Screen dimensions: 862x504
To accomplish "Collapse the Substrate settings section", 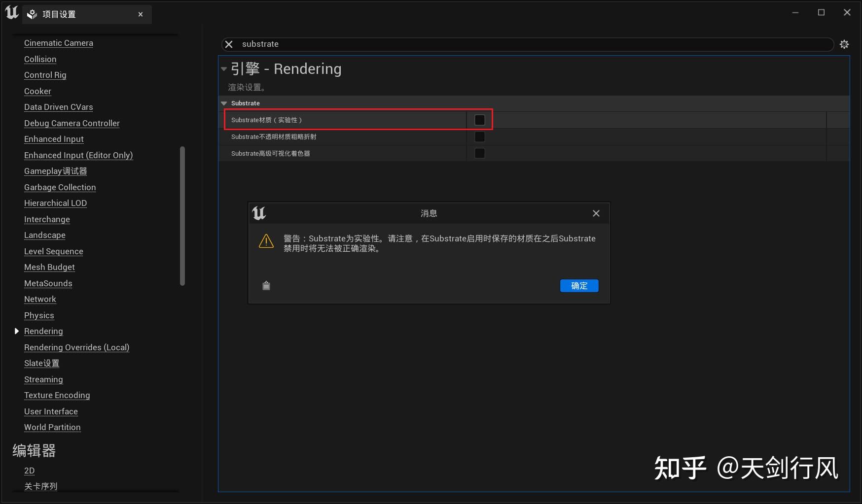I will pos(224,103).
